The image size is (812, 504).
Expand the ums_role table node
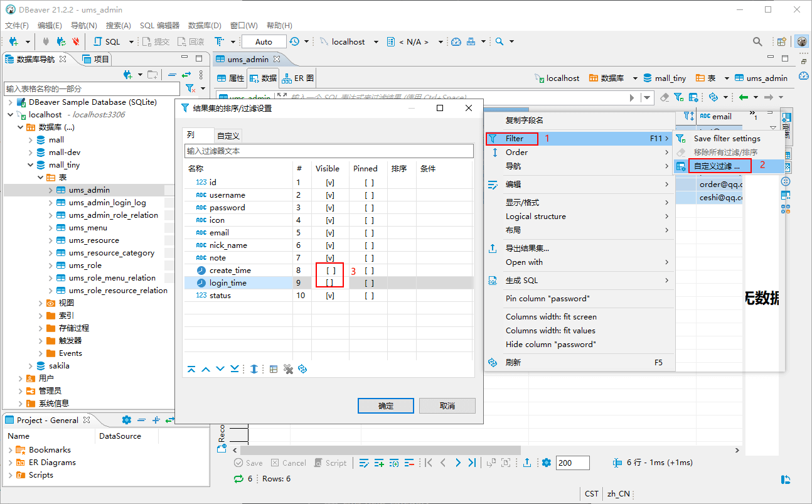pos(50,265)
